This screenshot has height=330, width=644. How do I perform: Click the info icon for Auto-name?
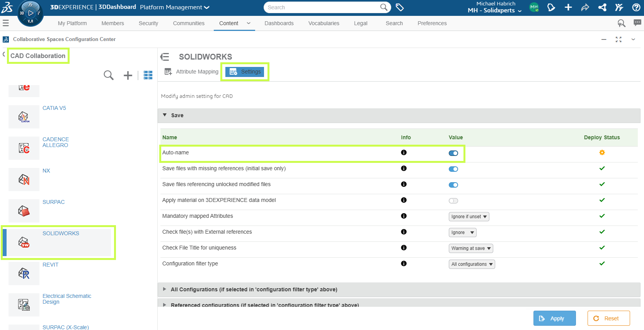(x=404, y=152)
